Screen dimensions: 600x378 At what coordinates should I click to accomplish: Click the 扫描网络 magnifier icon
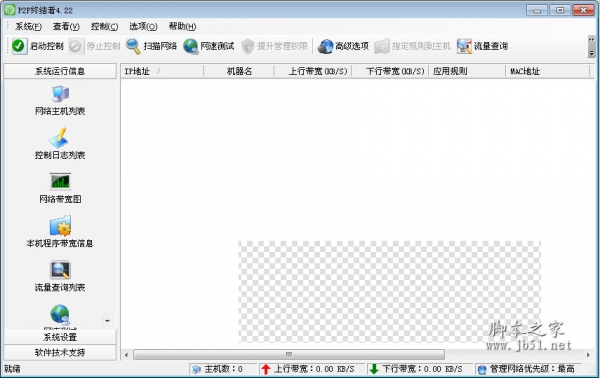click(x=133, y=46)
